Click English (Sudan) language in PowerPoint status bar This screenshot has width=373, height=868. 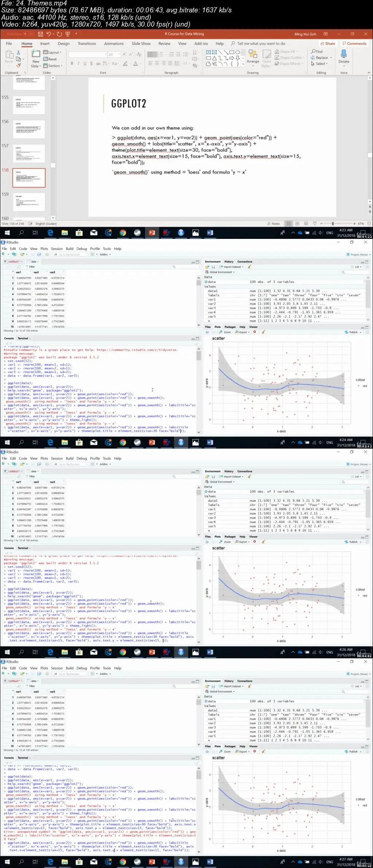(46, 224)
